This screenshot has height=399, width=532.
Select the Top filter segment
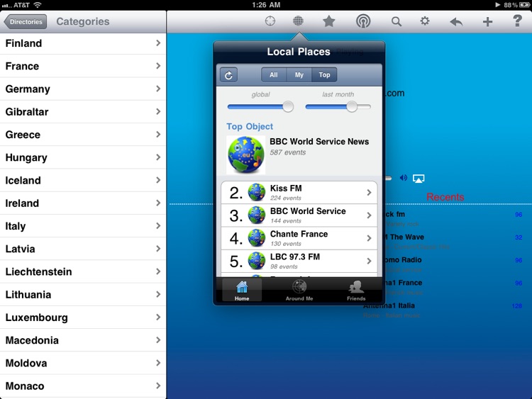[324, 75]
